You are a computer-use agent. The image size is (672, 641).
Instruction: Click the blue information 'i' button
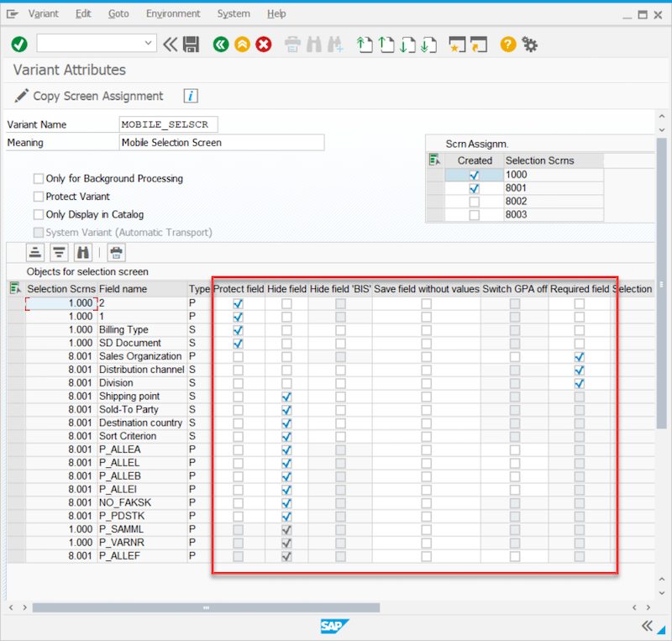pyautogui.click(x=191, y=96)
